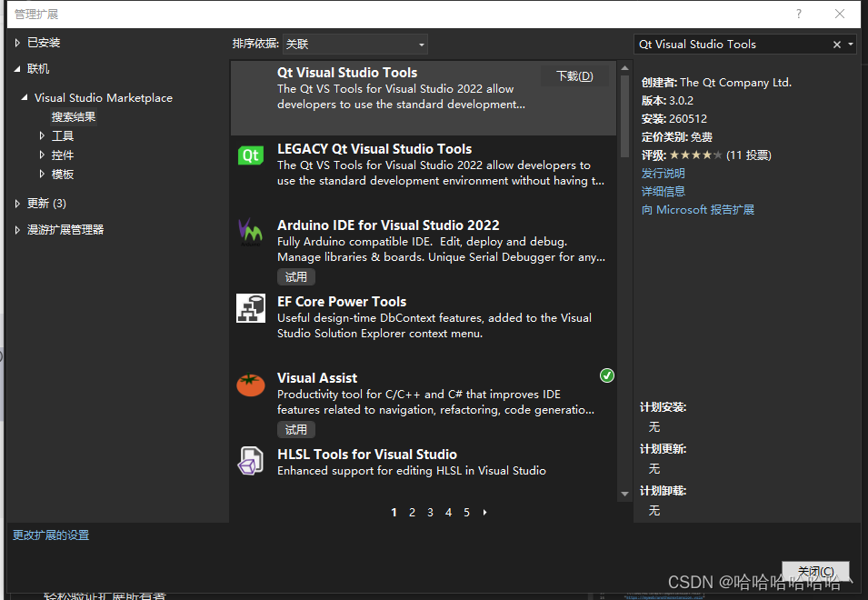The width and height of the screenshot is (868, 600).
Task: Click the HLSL Tools extension icon
Action: pyautogui.click(x=250, y=461)
